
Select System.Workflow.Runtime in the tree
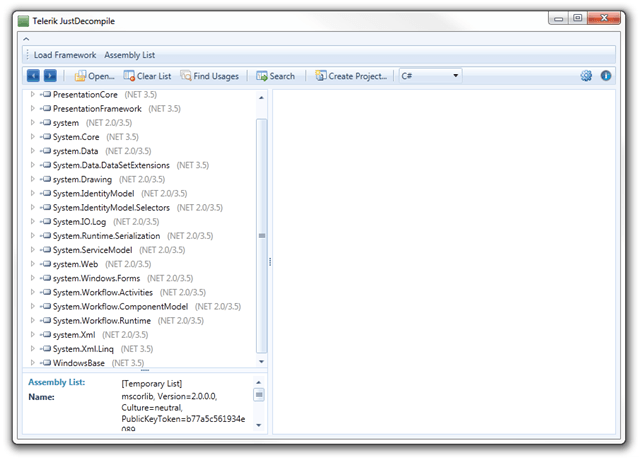pos(102,321)
